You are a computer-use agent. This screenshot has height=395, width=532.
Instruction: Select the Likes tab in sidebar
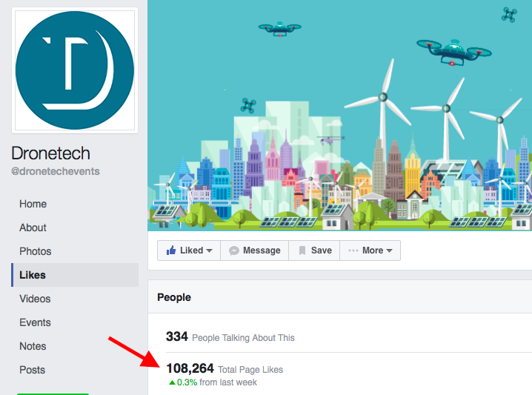pyautogui.click(x=75, y=275)
